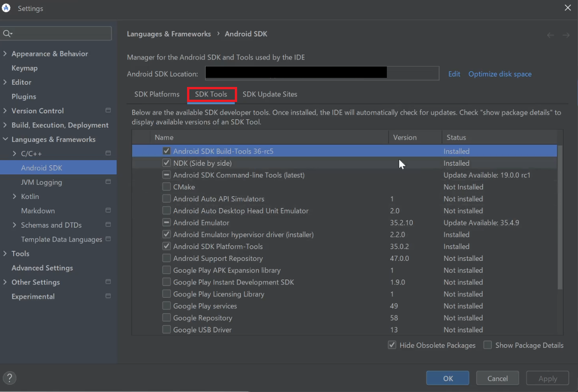Click the Android SDK Location field

tap(322, 73)
